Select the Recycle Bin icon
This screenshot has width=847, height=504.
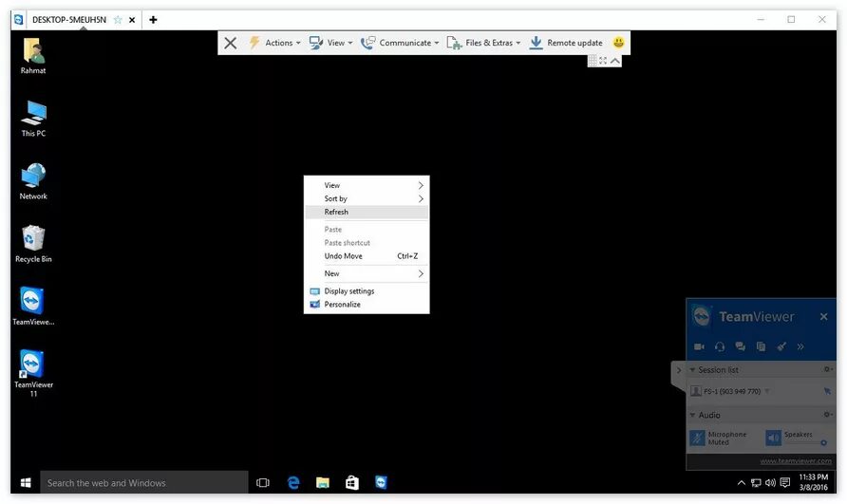click(x=33, y=244)
